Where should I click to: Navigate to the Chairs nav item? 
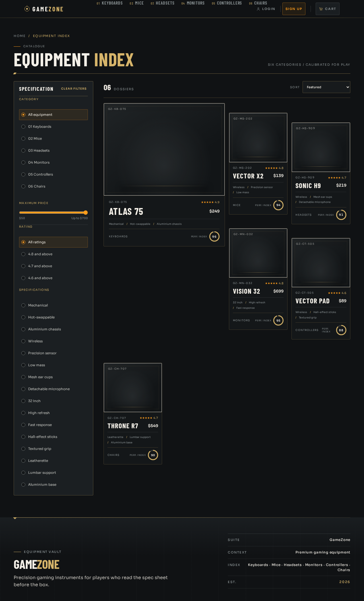click(258, 3)
